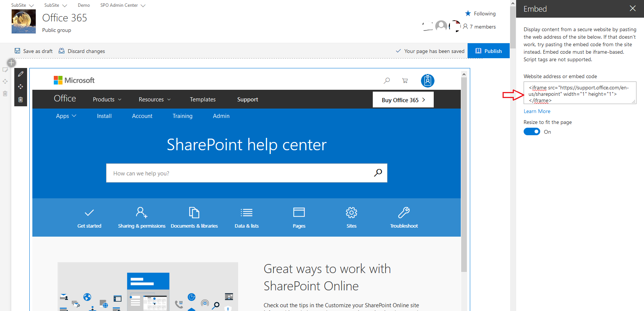Close the Embed panel

[x=633, y=8]
